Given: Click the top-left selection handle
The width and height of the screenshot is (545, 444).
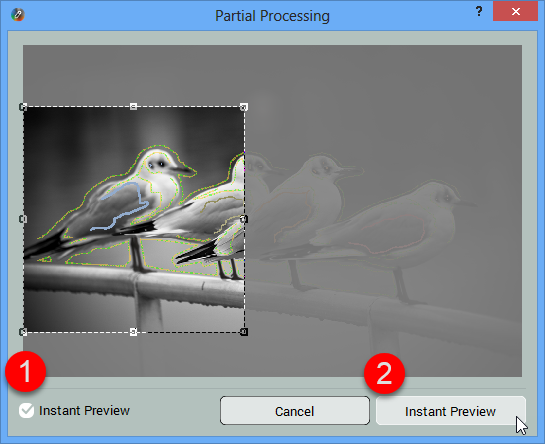Looking at the screenshot, I should click(23, 107).
